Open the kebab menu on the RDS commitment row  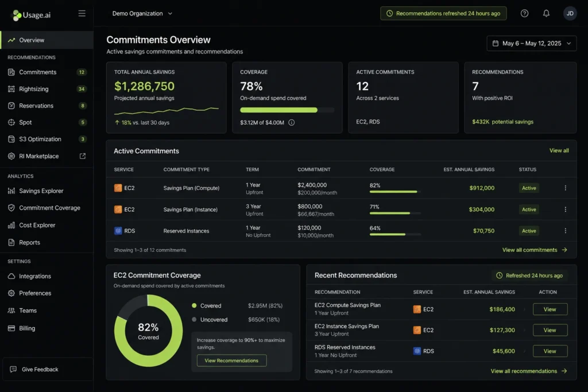coord(565,231)
